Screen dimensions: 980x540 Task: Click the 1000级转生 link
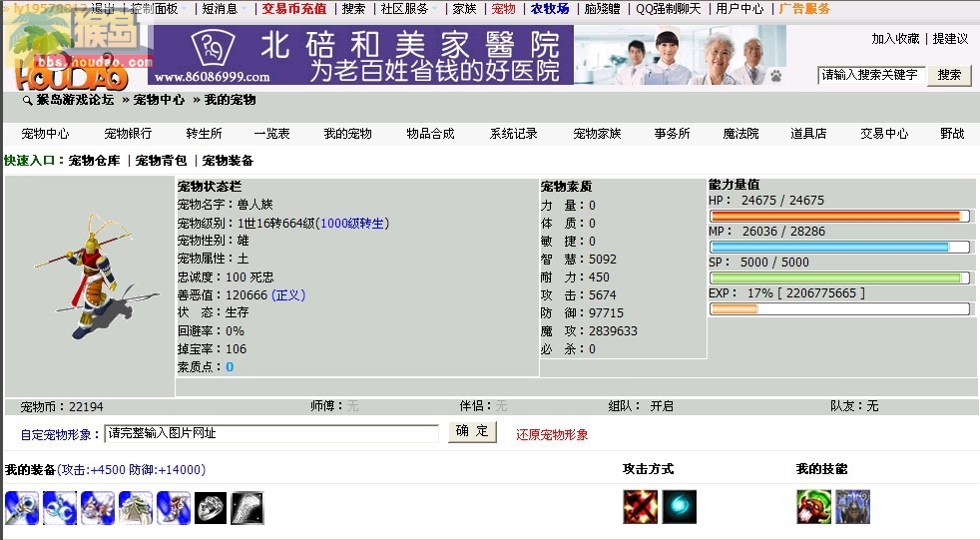[x=352, y=224]
